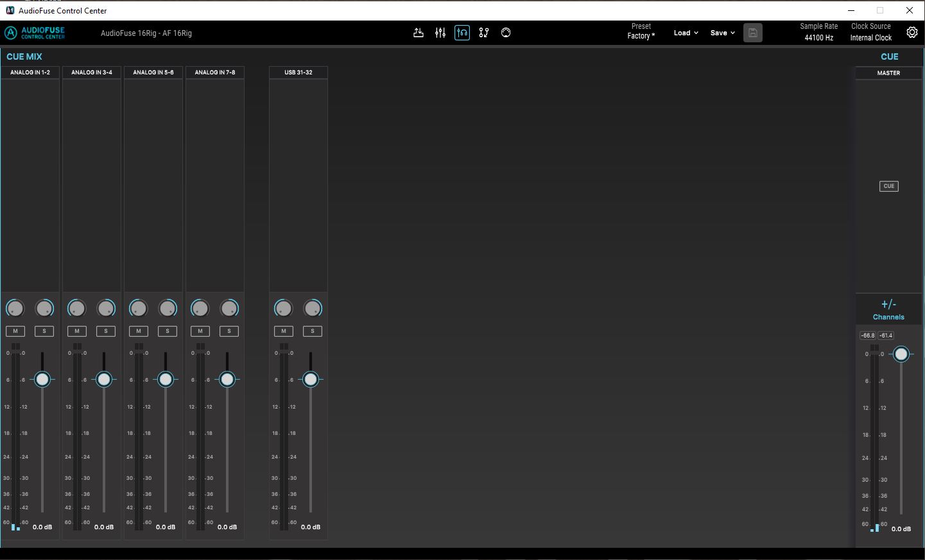Select the CUE tab on the right
This screenshot has height=560, width=925.
point(889,56)
